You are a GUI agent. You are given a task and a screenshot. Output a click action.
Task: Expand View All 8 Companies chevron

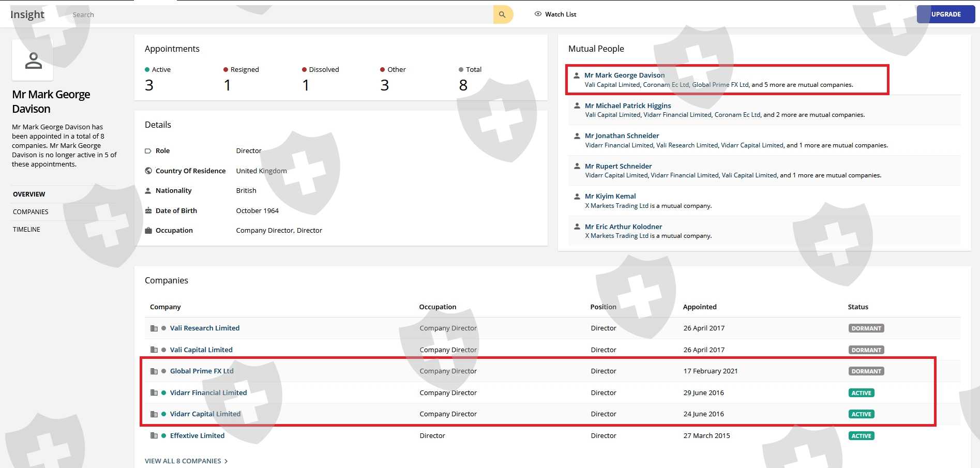(x=226, y=461)
